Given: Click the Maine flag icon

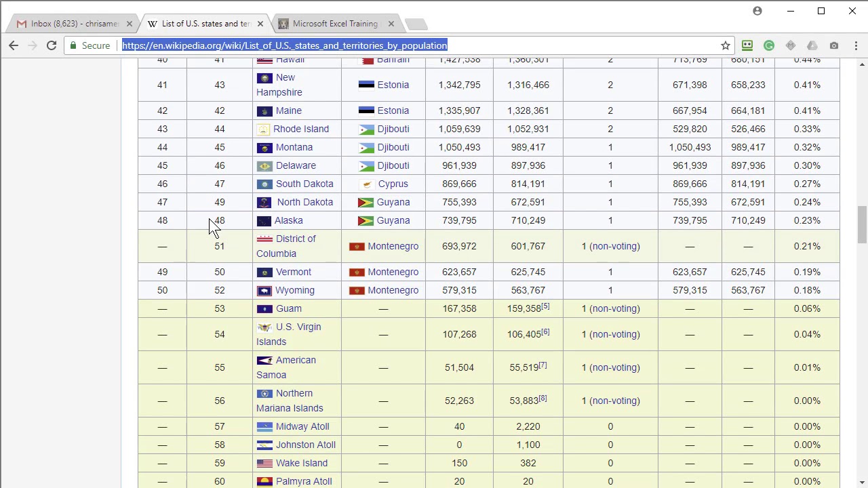Looking at the screenshot, I should point(264,110).
